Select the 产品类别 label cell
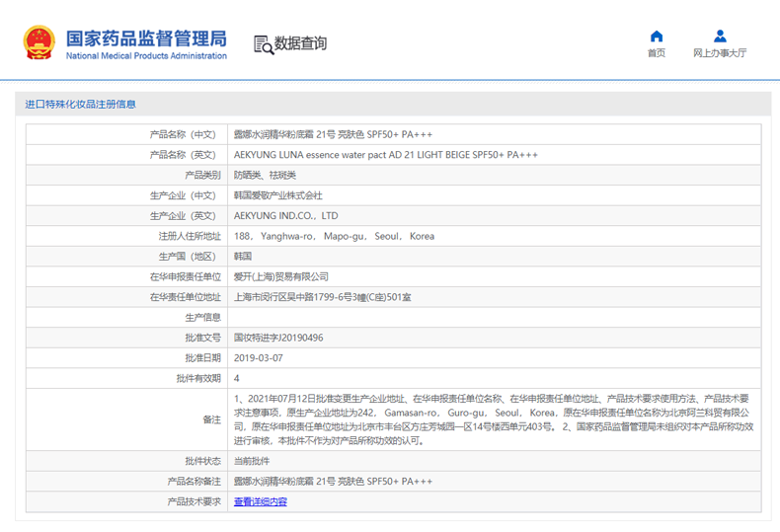The width and height of the screenshot is (780, 532). (x=126, y=175)
